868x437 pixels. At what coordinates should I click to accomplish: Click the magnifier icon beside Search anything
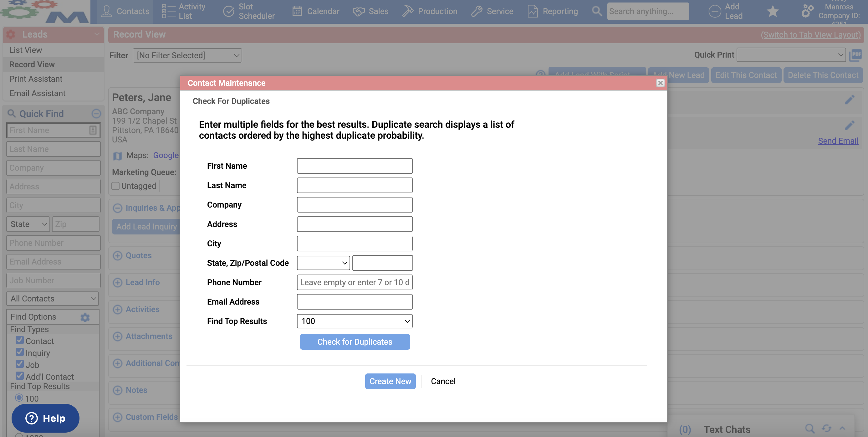[x=597, y=11]
